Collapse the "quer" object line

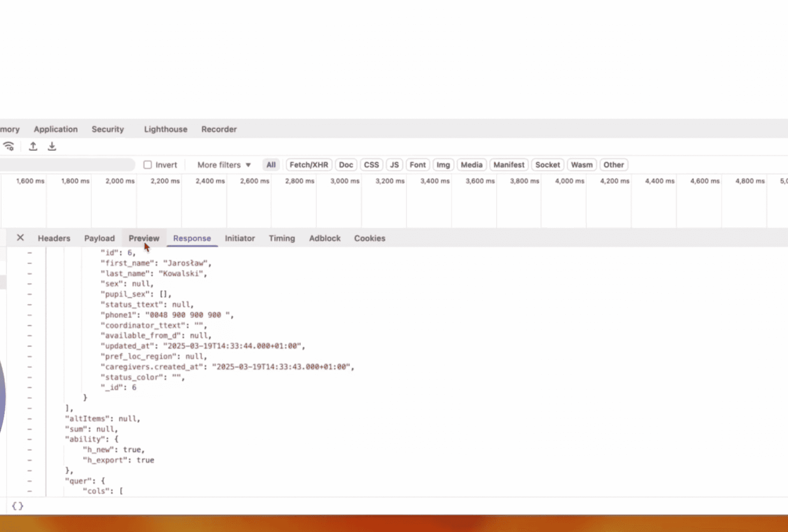(x=29, y=481)
